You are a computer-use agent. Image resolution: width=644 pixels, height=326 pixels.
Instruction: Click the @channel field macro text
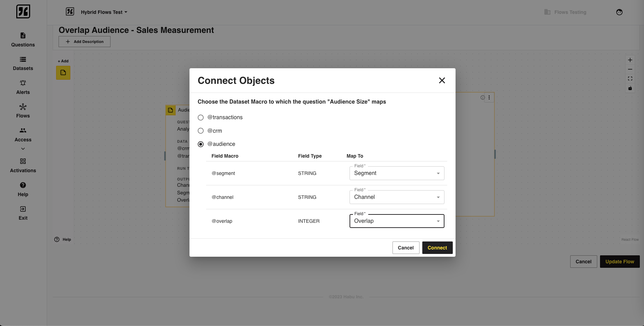tap(222, 197)
